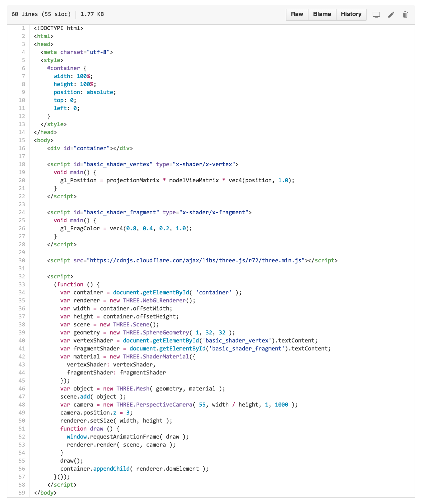
Task: Click line number 48 for PerspectiveCamera
Action: [22, 405]
